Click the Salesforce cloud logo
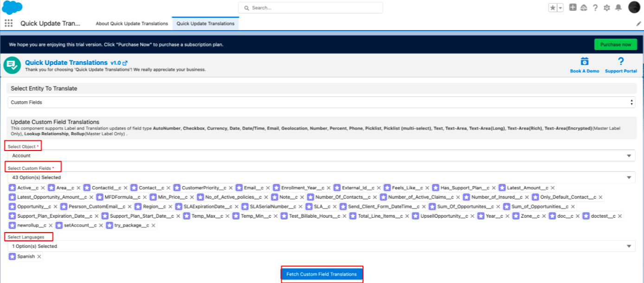The image size is (644, 283). [12, 7]
